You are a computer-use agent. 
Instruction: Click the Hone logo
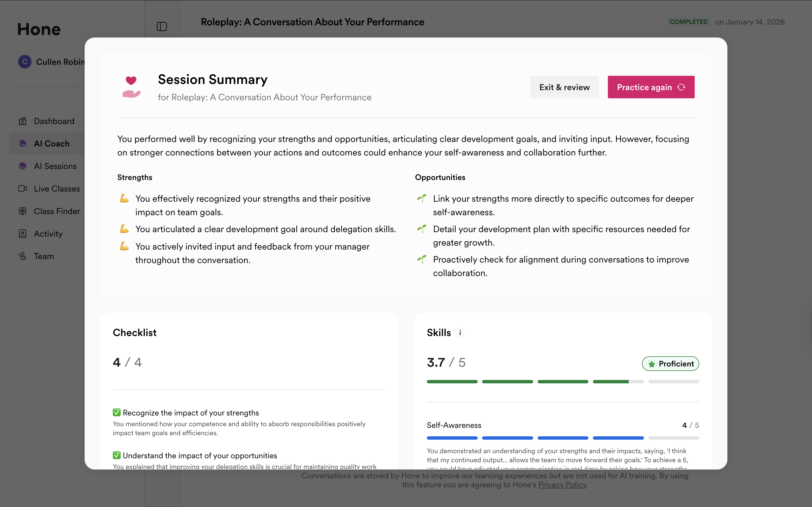[x=39, y=29]
